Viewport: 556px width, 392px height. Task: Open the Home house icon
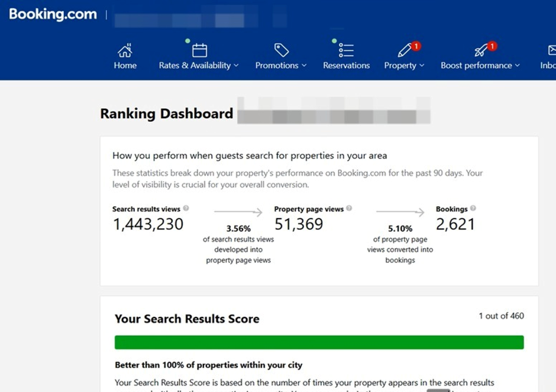[x=125, y=50]
